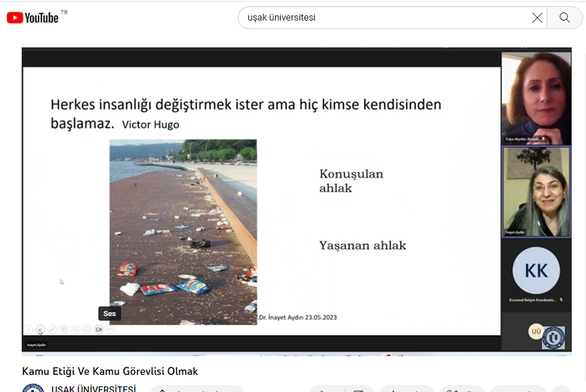The width and height of the screenshot is (586, 392).
Task: Click the video title 'Kamu Etiği Ve Kamu Görevlisi Olmak'
Action: click(110, 371)
